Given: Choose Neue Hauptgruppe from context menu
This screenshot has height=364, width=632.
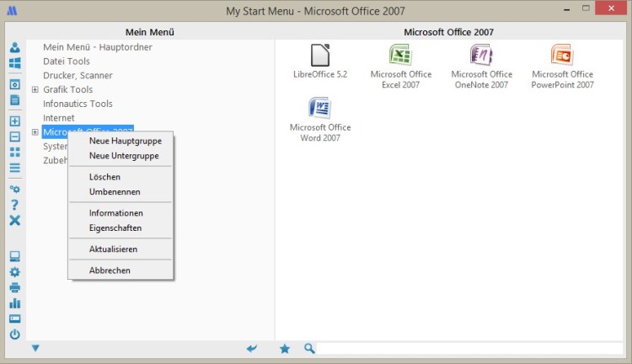Looking at the screenshot, I should pyautogui.click(x=126, y=141).
